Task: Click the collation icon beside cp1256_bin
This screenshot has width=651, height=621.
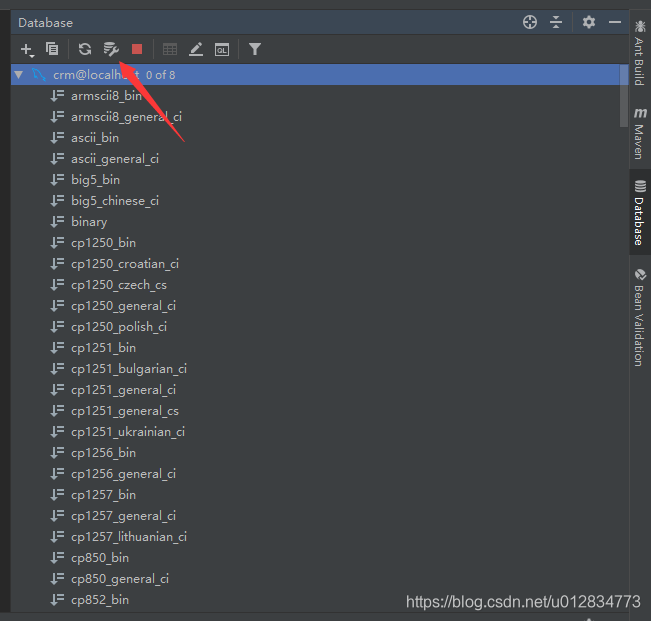Action: coord(57,452)
